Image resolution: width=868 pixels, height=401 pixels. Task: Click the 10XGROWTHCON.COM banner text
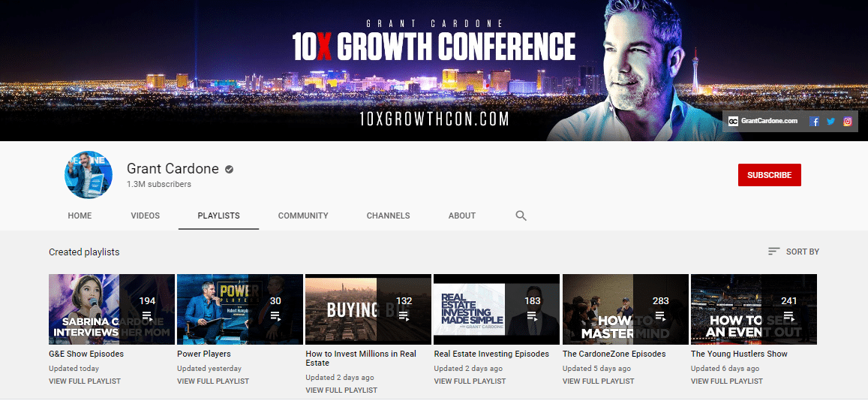tap(434, 119)
